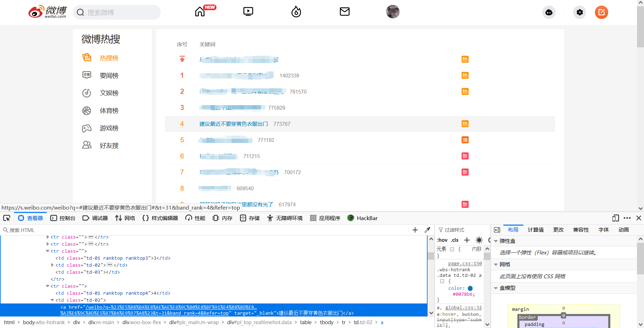The image size is (644, 328).
Task: Toggle light color scheme simulation sun icon
Action: tap(479, 240)
